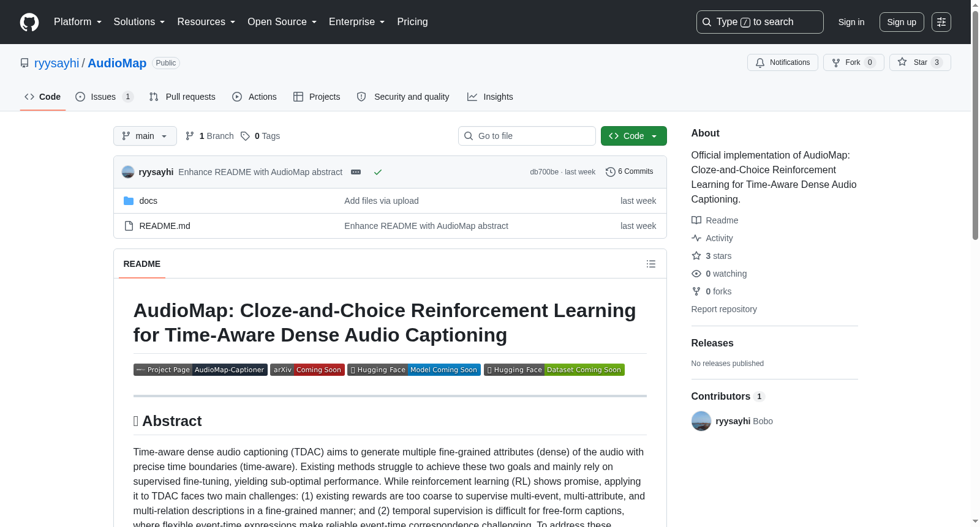980x527 pixels.
Task: Open the ryysayhi contributor avatar
Action: tap(701, 421)
